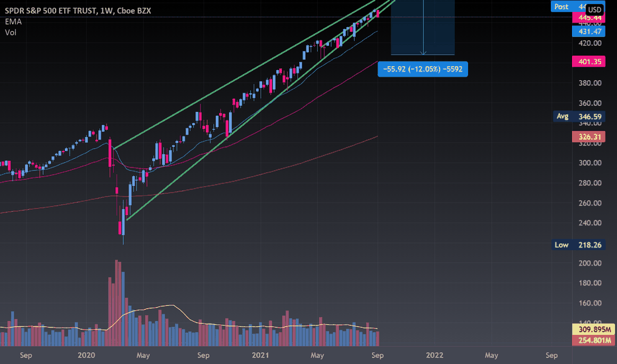Select the blue price-range measurement box
Viewport: 617px width, 364px height.
tap(422, 27)
